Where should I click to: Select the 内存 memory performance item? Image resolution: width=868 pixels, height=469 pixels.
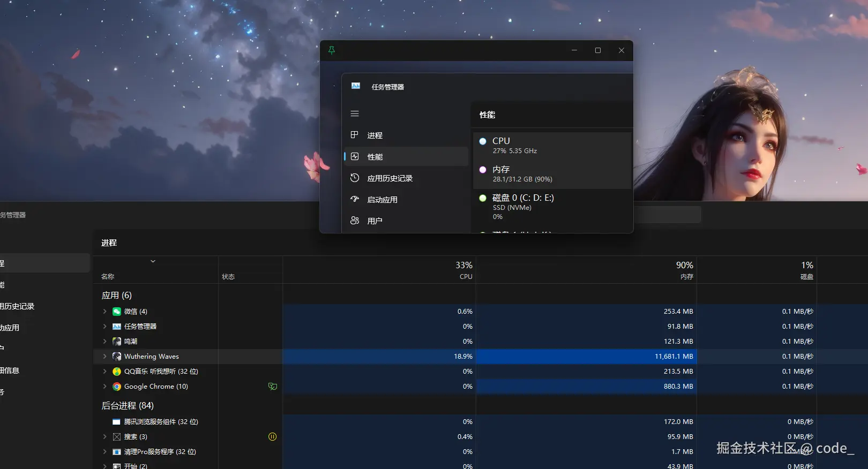pos(552,174)
